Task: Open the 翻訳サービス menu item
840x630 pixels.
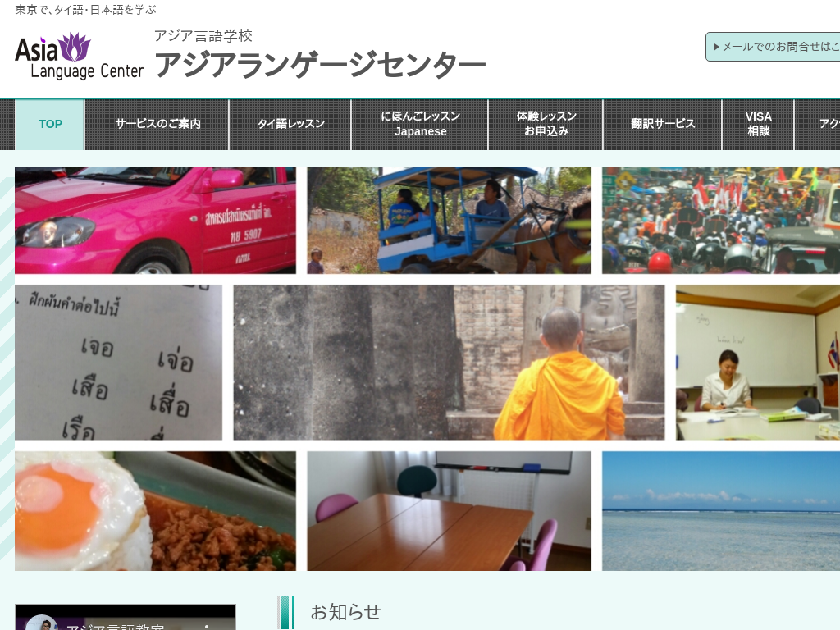Action: 663,124
